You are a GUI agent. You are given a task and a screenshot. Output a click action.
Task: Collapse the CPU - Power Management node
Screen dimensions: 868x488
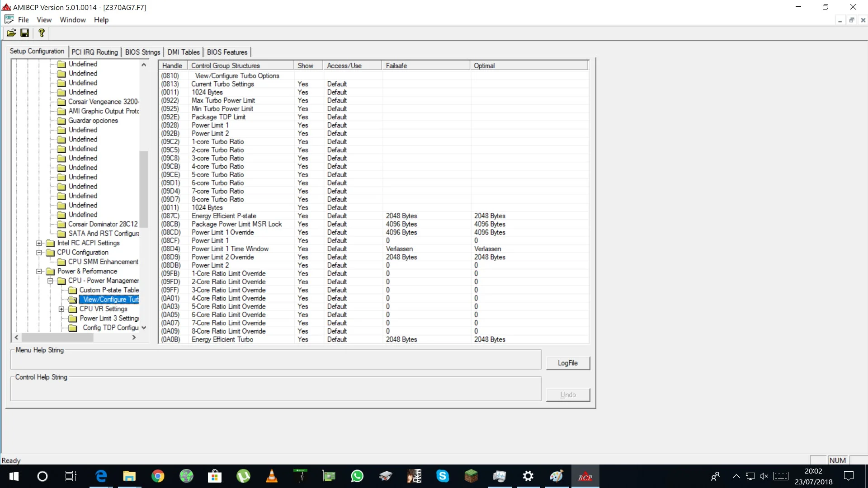click(x=50, y=281)
